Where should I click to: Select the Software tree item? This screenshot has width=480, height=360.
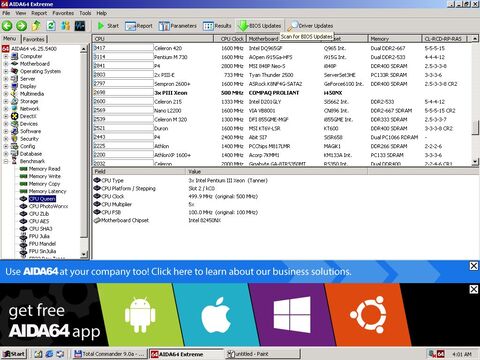click(x=30, y=131)
